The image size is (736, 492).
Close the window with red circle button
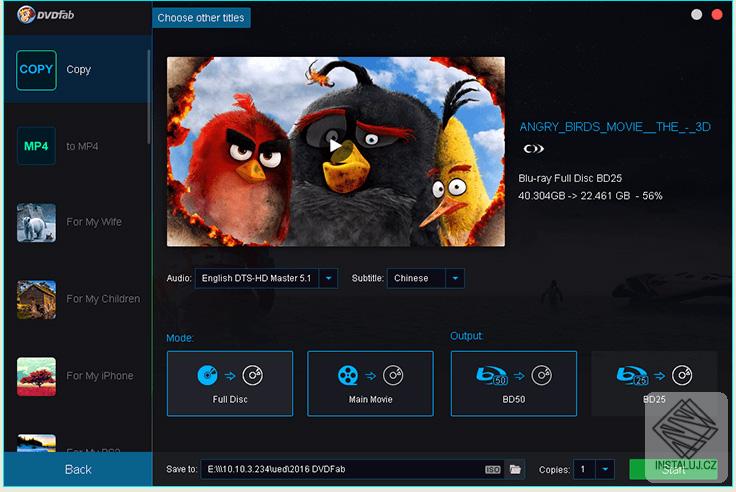click(x=717, y=15)
